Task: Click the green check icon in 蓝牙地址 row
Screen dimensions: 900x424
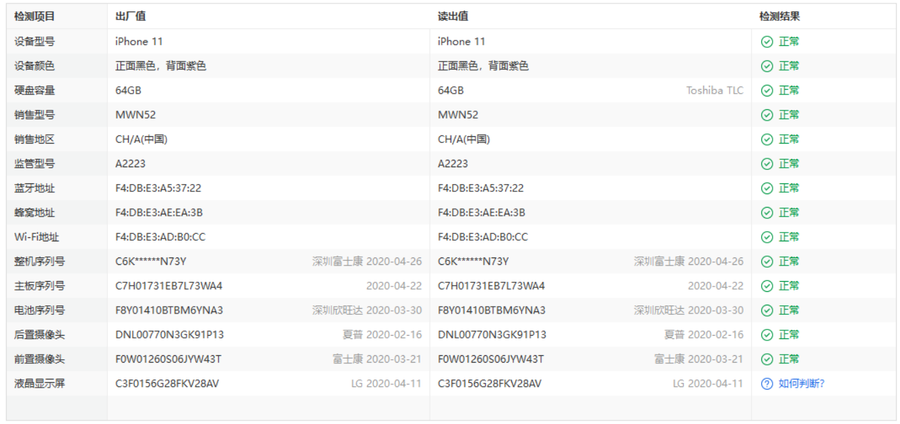Action: (x=767, y=188)
